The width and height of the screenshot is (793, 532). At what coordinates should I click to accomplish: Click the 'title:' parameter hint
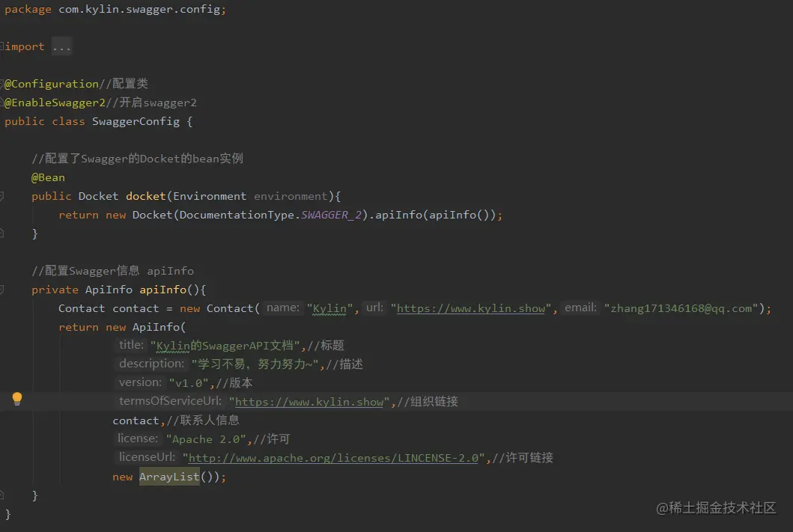tap(131, 344)
